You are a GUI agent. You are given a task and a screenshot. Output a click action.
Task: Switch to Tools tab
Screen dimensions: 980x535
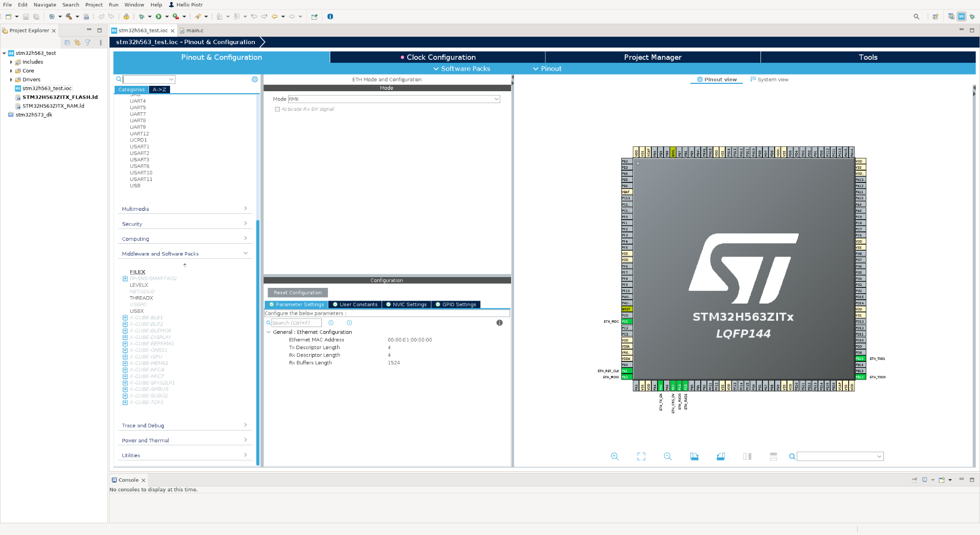coord(868,57)
